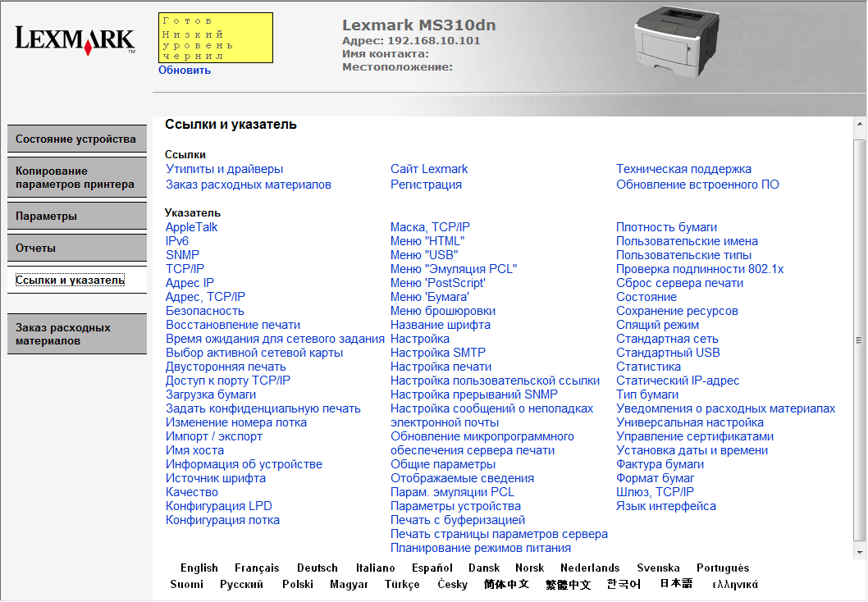Open the Отчеты menu item
Image resolution: width=868 pixels, height=602 pixels.
coord(77,249)
